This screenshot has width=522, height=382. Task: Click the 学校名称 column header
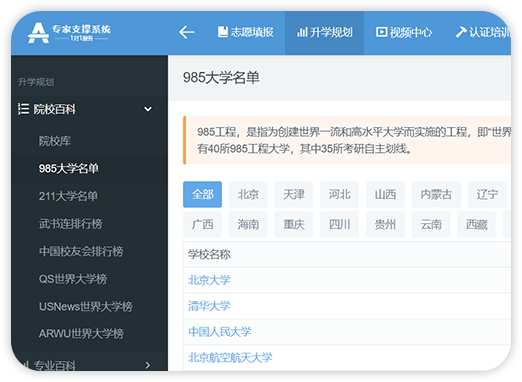(x=209, y=255)
